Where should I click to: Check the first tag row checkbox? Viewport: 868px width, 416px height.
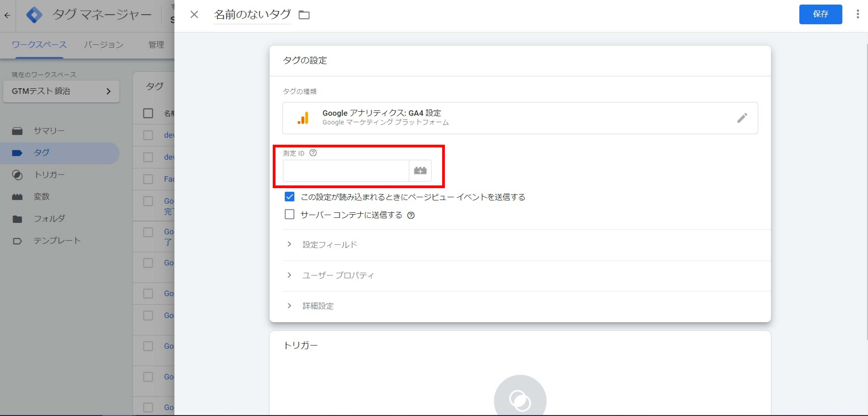click(x=148, y=135)
